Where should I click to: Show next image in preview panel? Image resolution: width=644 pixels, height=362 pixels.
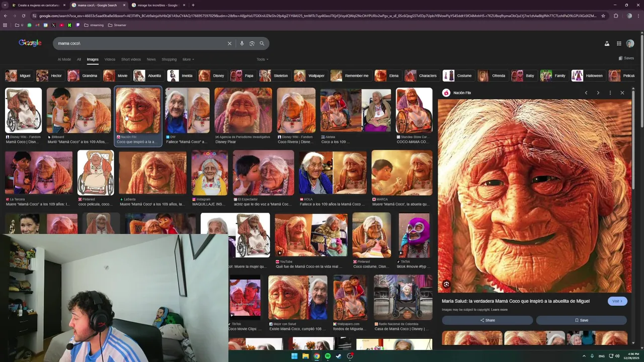pos(598,93)
